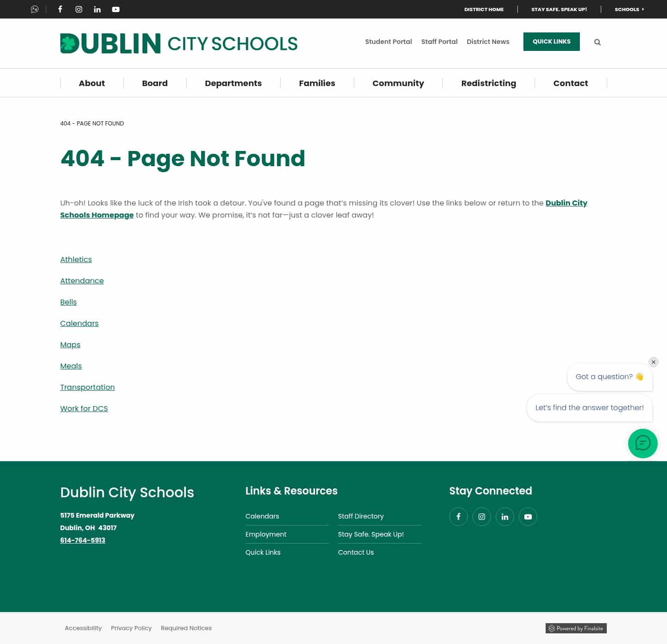Open the chat bubble in the corner

click(642, 443)
